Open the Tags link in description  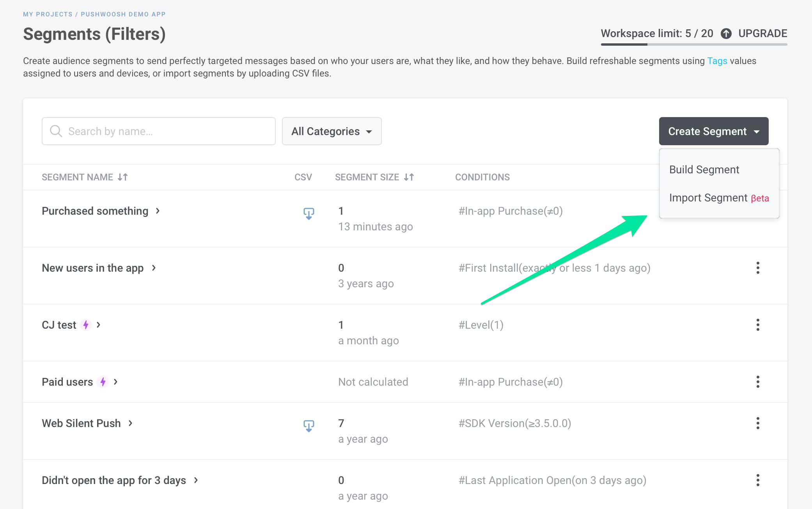pyautogui.click(x=717, y=61)
